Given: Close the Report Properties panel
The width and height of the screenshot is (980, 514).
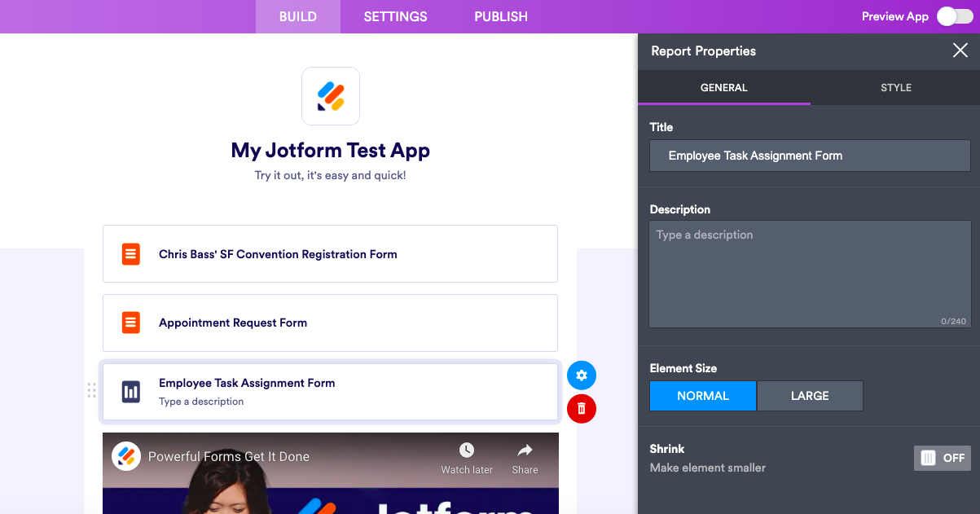Looking at the screenshot, I should (x=960, y=51).
